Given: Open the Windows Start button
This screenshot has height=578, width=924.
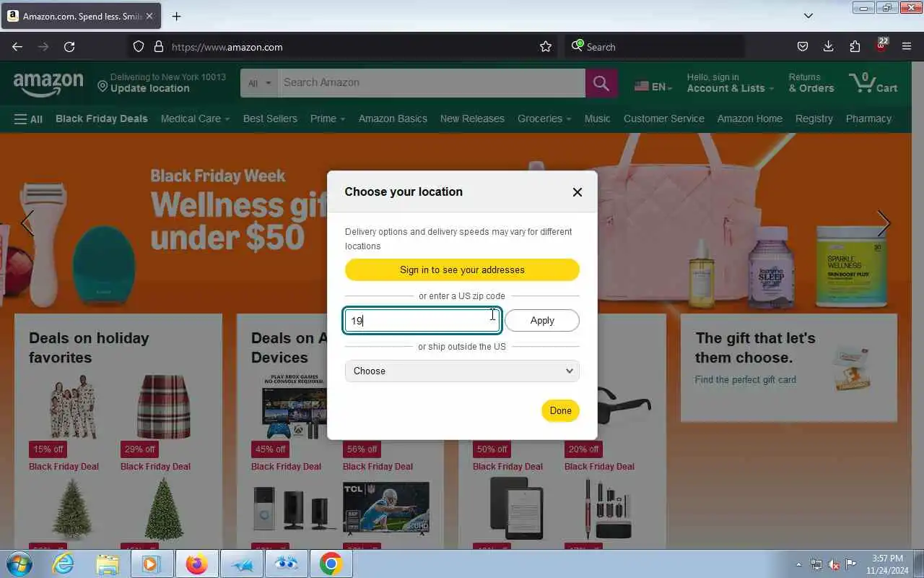Looking at the screenshot, I should 19,564.
